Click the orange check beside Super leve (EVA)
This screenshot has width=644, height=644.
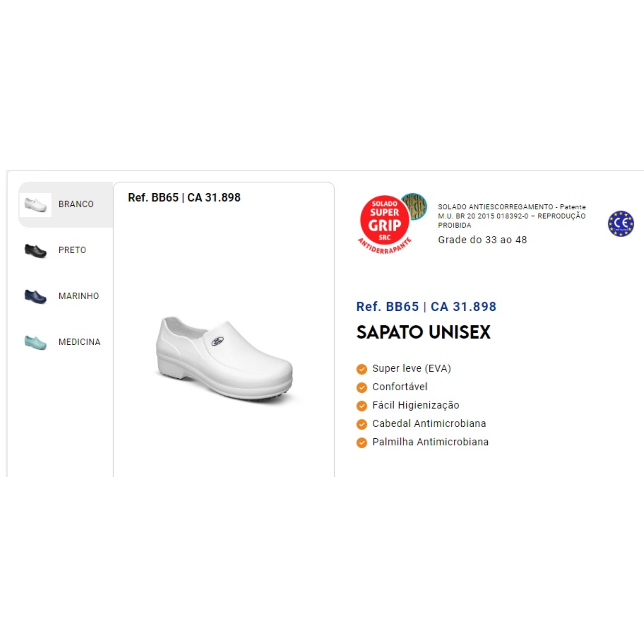coord(362,369)
